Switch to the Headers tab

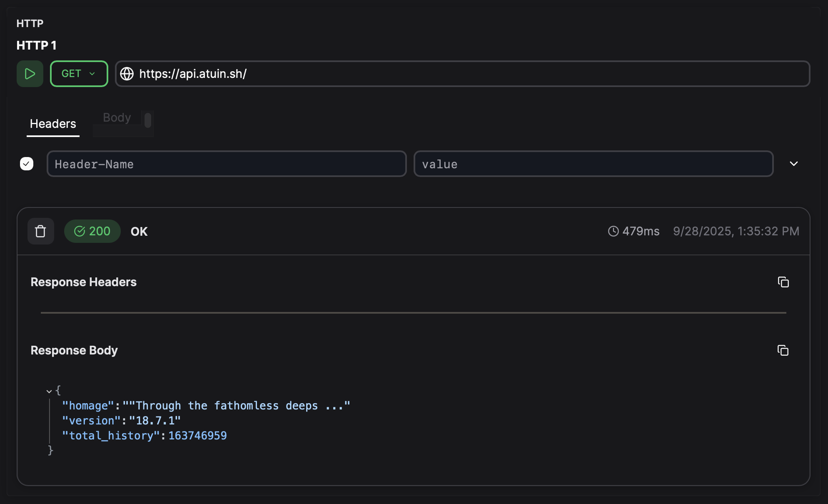[53, 124]
